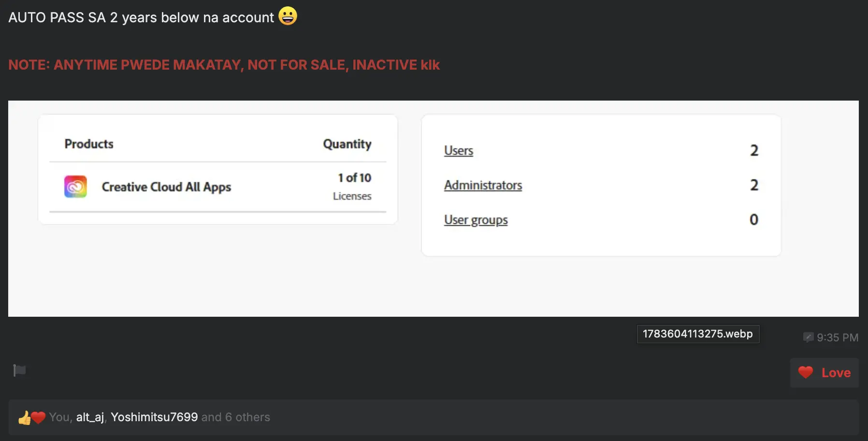The height and width of the screenshot is (441, 868).
Task: Open the User groups link
Action: tap(476, 220)
